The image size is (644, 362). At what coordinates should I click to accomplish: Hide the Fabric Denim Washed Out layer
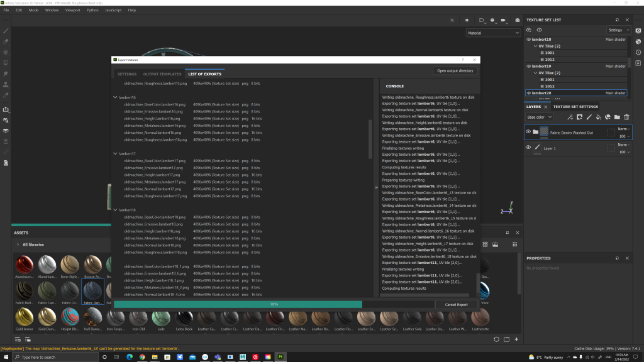coord(528,132)
